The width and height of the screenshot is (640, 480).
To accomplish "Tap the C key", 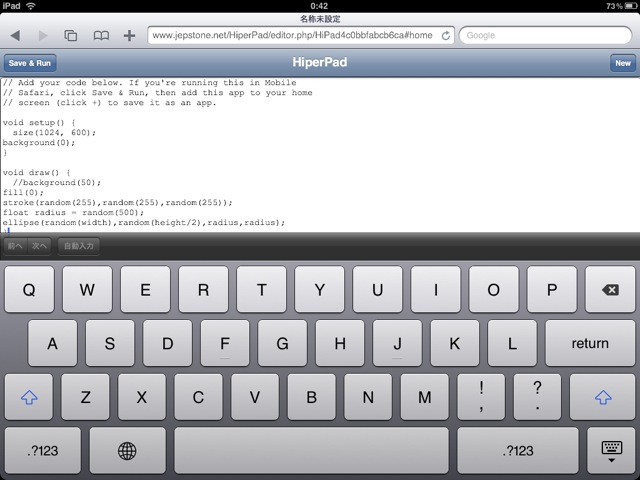I will coord(198,397).
